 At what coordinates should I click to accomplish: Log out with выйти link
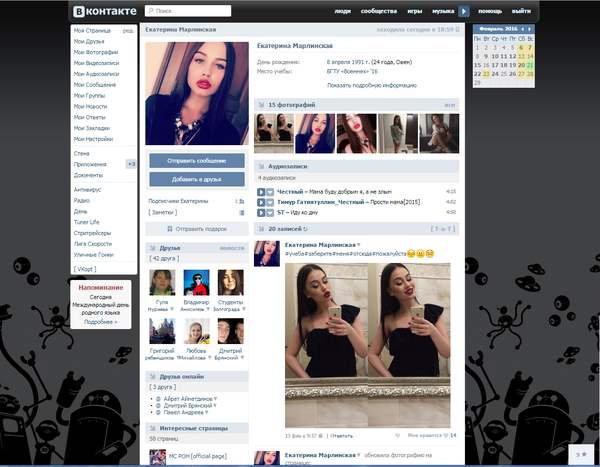(x=521, y=11)
